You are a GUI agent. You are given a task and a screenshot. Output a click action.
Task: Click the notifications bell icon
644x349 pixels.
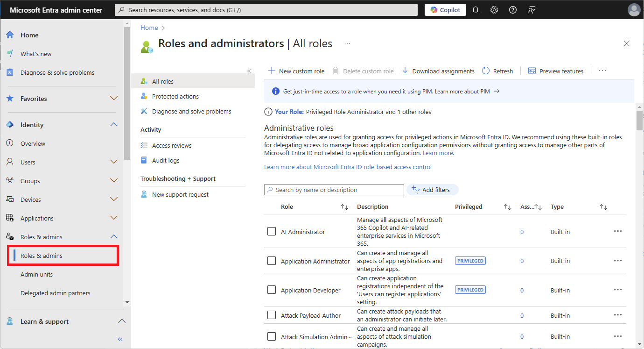(x=476, y=10)
